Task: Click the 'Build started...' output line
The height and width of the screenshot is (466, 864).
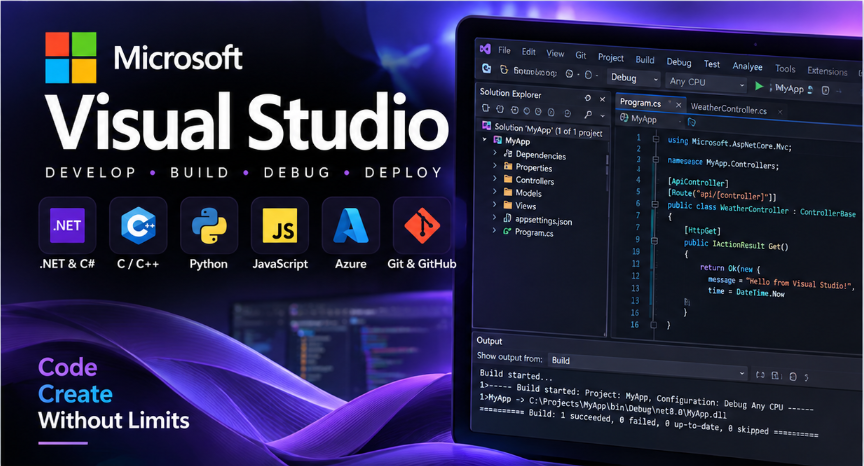Action: click(x=516, y=375)
